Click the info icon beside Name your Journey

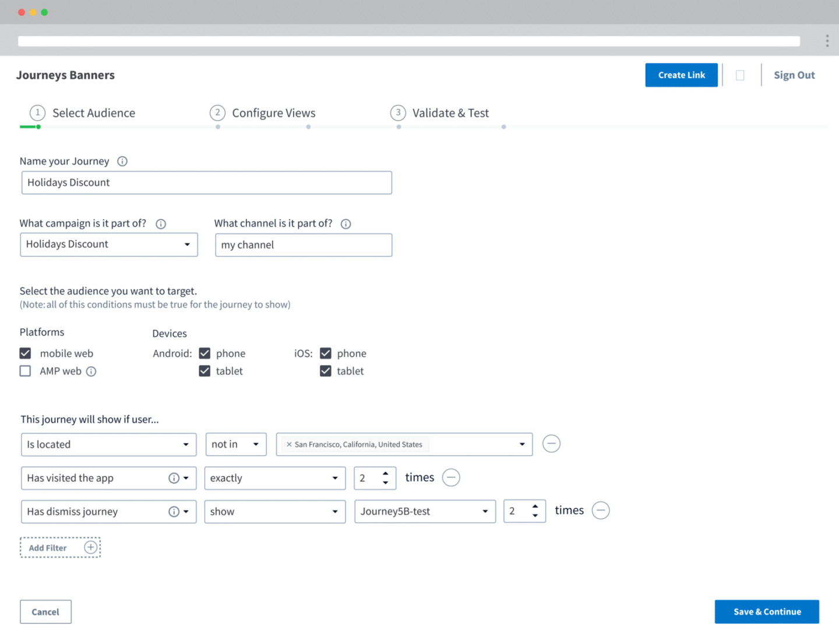pos(122,161)
